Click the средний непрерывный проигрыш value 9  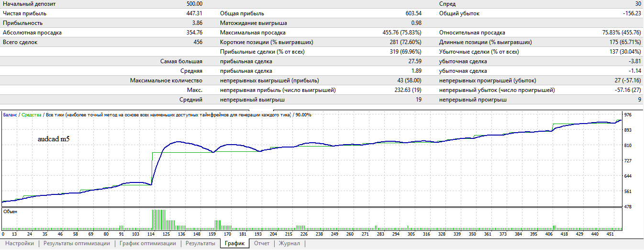[640, 100]
